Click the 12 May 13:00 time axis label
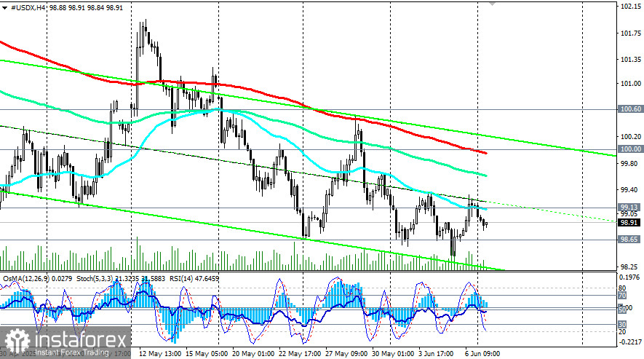Viewport: 644px width, 359px height. point(160,354)
